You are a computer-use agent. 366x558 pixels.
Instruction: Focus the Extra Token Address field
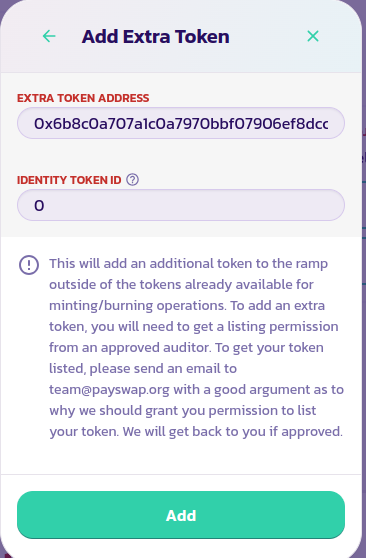point(181,123)
